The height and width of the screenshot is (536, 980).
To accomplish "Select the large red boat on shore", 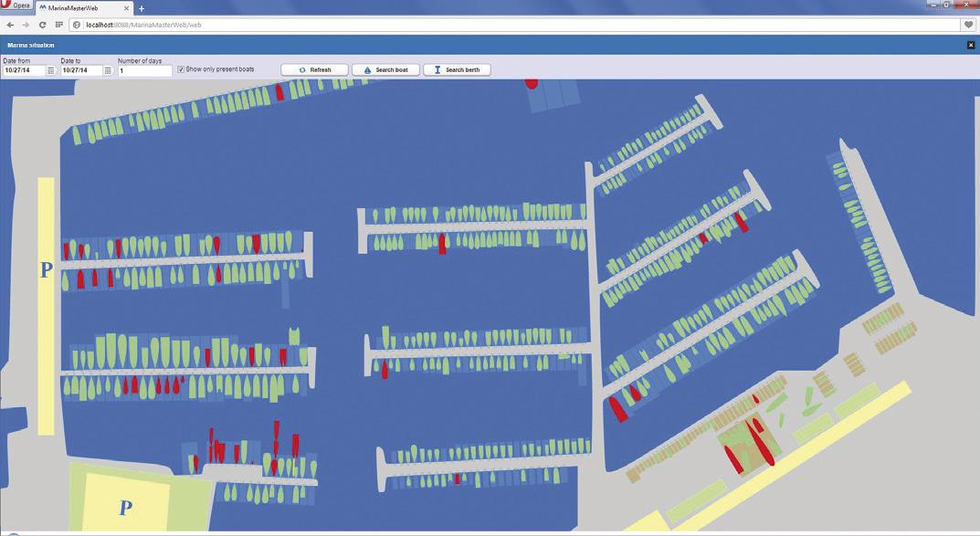I will click(x=759, y=443).
